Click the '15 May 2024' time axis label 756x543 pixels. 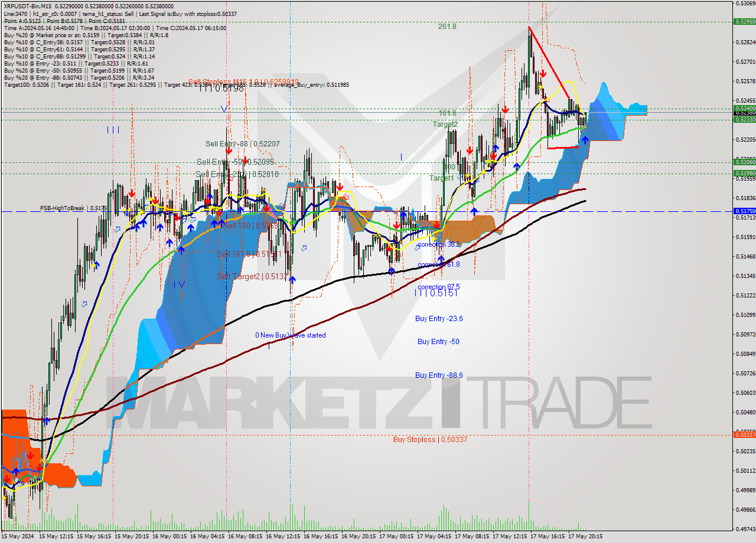tap(17, 537)
